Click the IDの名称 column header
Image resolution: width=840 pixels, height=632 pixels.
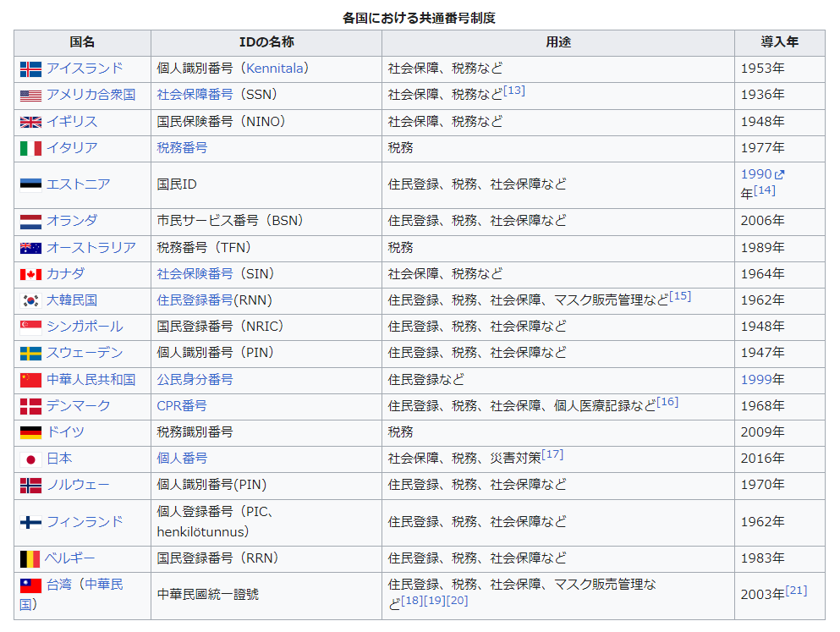[x=266, y=42]
